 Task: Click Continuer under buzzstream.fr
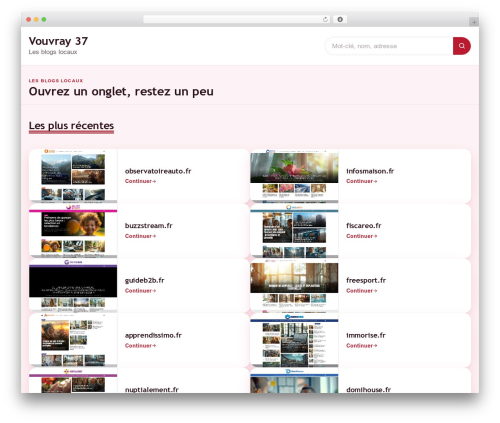click(140, 236)
